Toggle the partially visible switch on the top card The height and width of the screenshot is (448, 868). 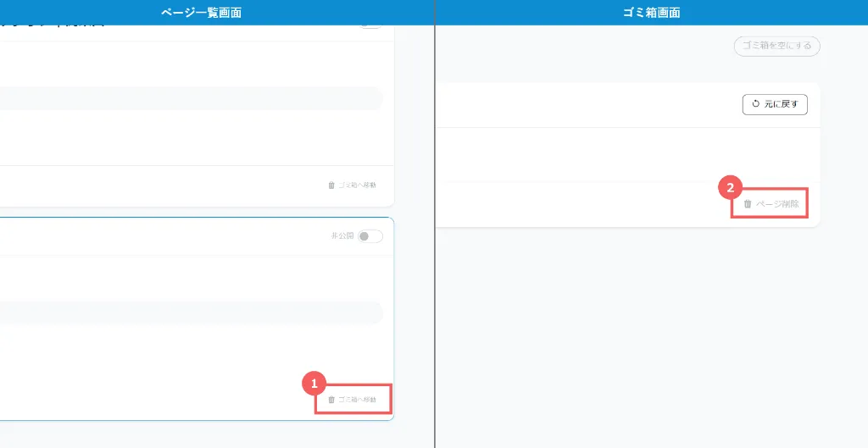(x=370, y=26)
